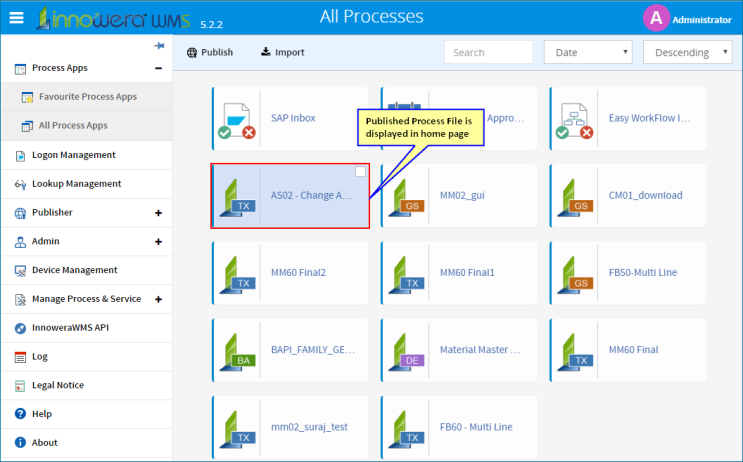
Task: Click the innowera WMS logo
Action: point(114,19)
